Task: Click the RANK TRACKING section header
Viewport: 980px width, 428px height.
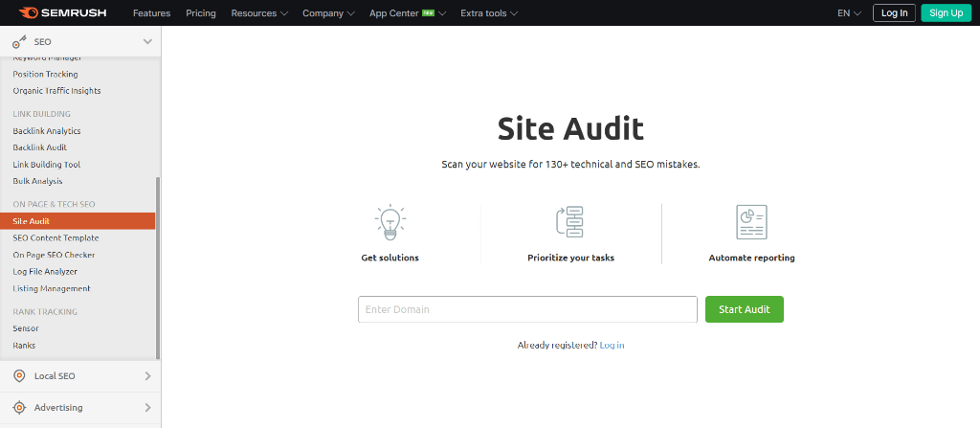Action: [45, 311]
